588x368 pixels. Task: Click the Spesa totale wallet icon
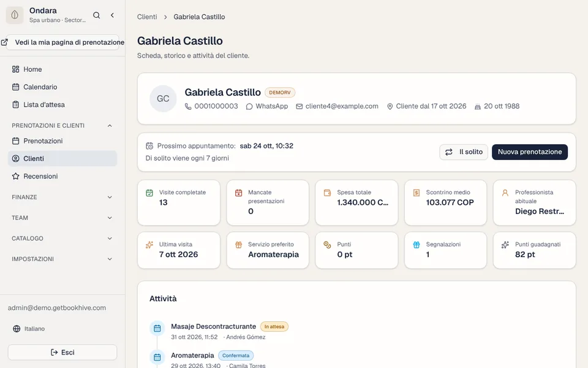click(327, 193)
